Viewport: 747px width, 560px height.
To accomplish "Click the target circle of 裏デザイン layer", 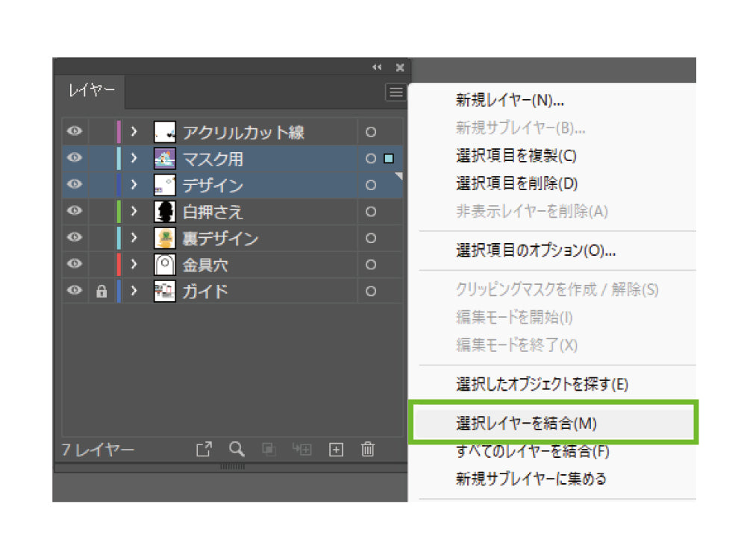I will coord(371,238).
